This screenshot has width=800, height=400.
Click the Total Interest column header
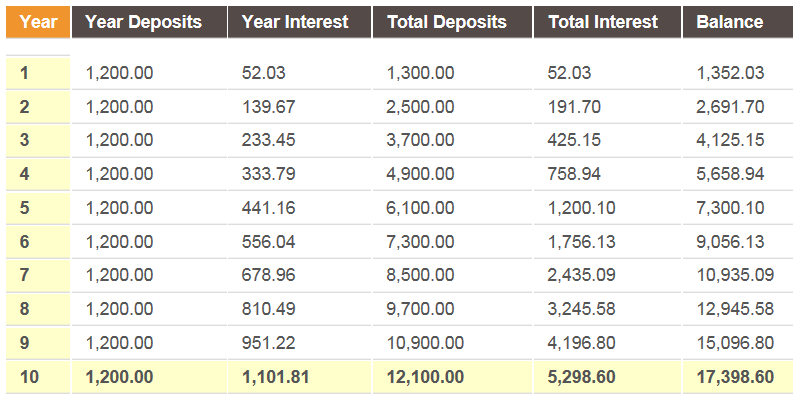[x=603, y=22]
